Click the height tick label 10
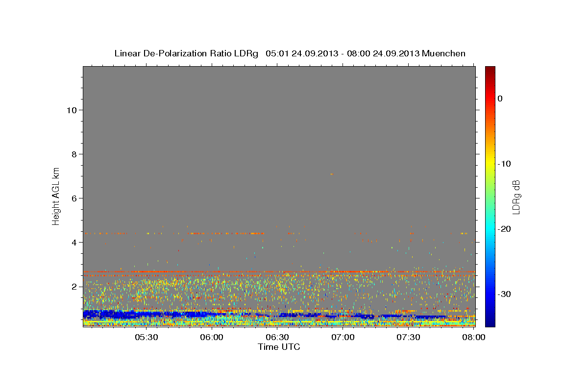The width and height of the screenshot is (588, 392). 72,110
